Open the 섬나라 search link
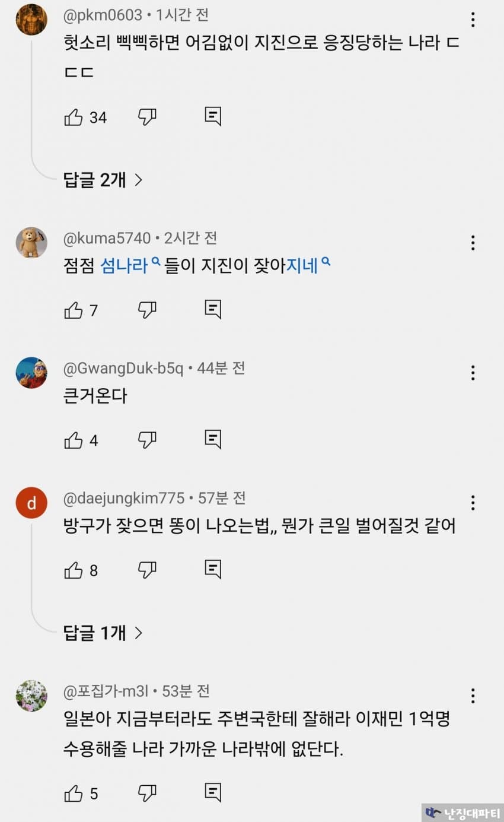The image size is (504, 822). point(125,265)
